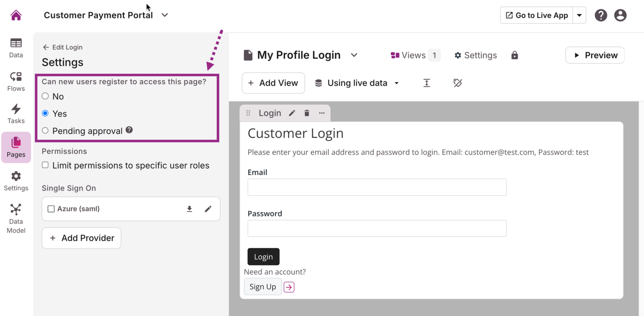Click the home icon in the top-left

coord(16,15)
